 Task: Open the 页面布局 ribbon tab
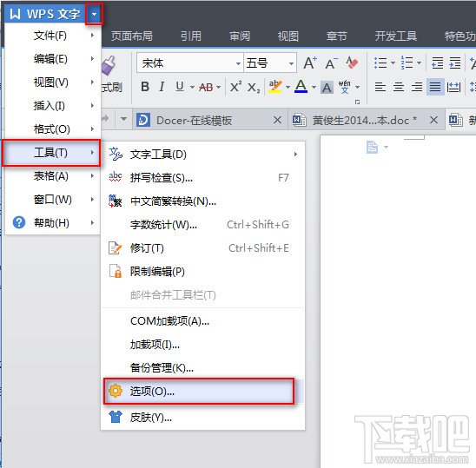[132, 36]
